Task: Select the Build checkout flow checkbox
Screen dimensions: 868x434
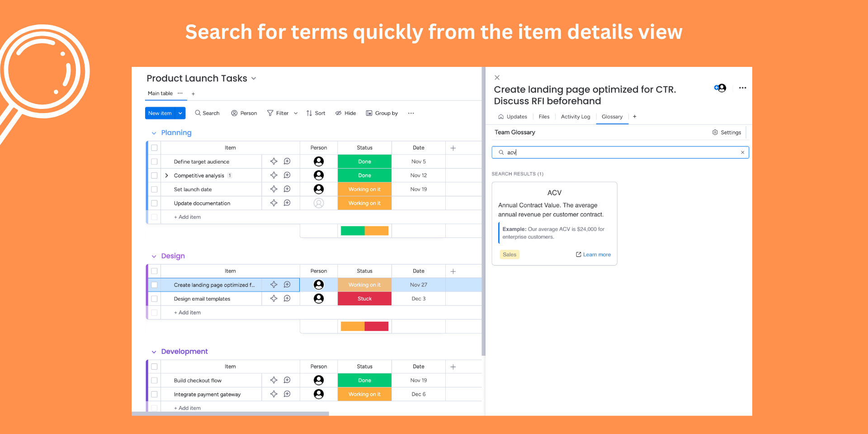Action: [155, 380]
